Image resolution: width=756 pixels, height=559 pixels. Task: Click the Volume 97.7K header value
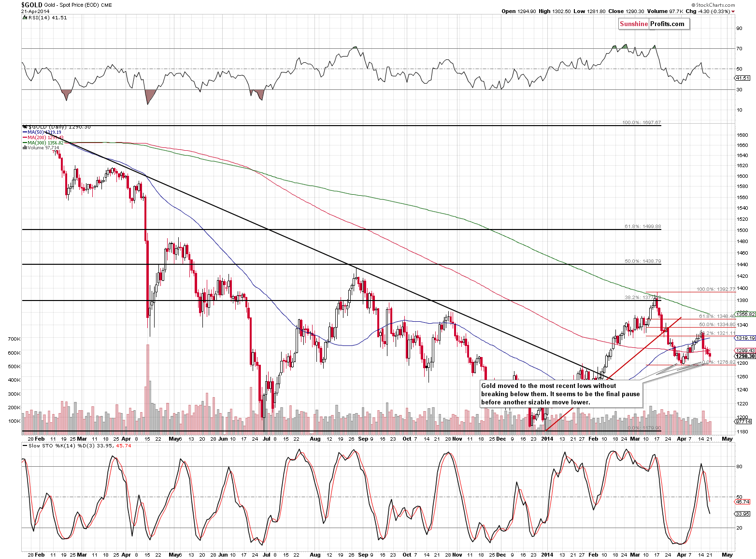coord(664,12)
